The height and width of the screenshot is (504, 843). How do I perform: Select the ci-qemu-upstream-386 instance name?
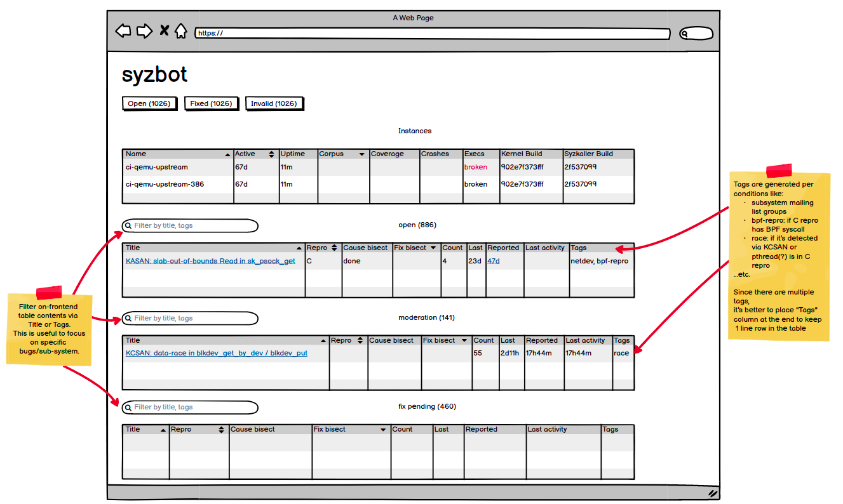click(165, 184)
